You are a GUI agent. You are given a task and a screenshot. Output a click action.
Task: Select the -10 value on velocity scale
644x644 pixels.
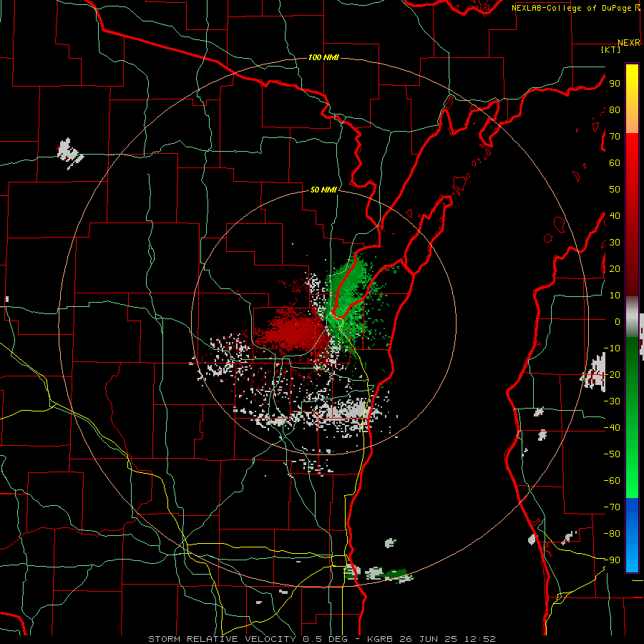coord(612,348)
